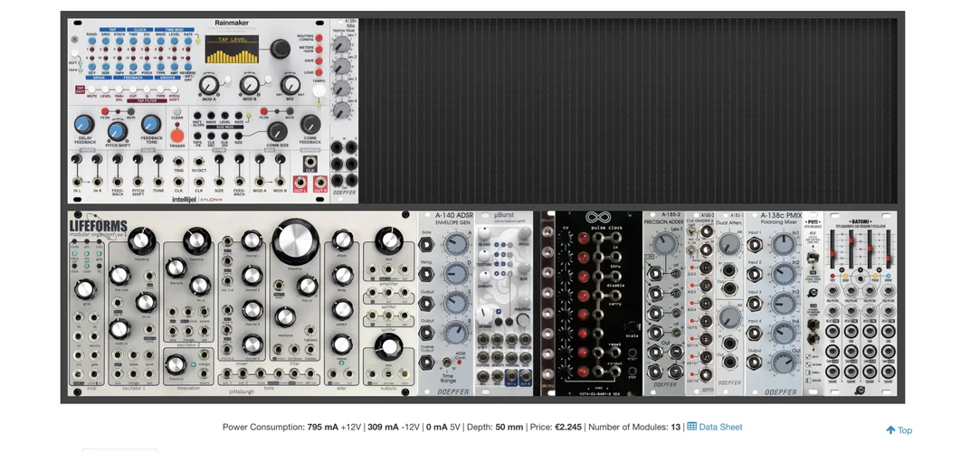Screen dimensions: 980x452
Task: Click A138n Mix Lev 4 knob
Action: pyautogui.click(x=341, y=110)
